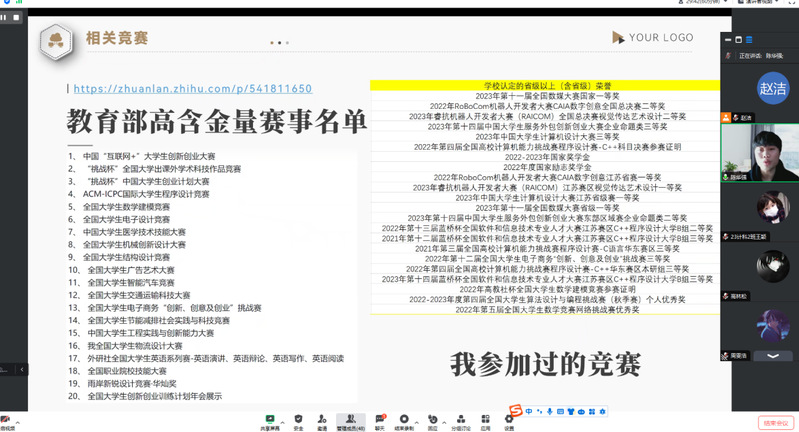The width and height of the screenshot is (799, 432).
Task: Open the zhuanlan.zhihu.com link on slide
Action: click(x=192, y=89)
